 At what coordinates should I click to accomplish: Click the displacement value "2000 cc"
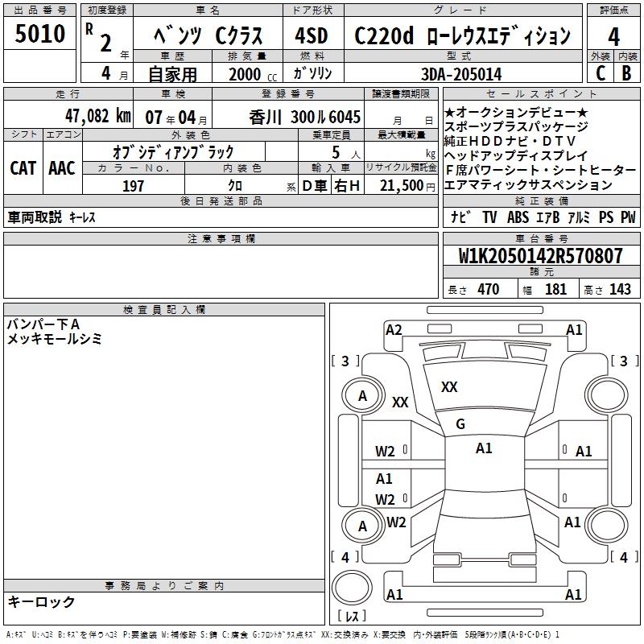253,74
